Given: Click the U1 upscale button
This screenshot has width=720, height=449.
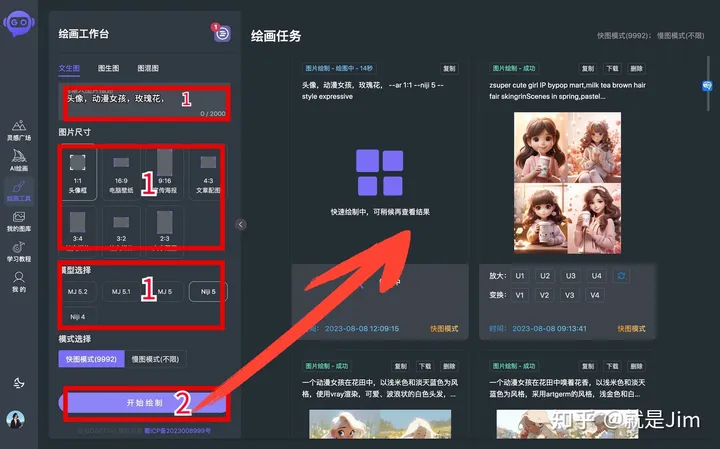Looking at the screenshot, I should 519,276.
